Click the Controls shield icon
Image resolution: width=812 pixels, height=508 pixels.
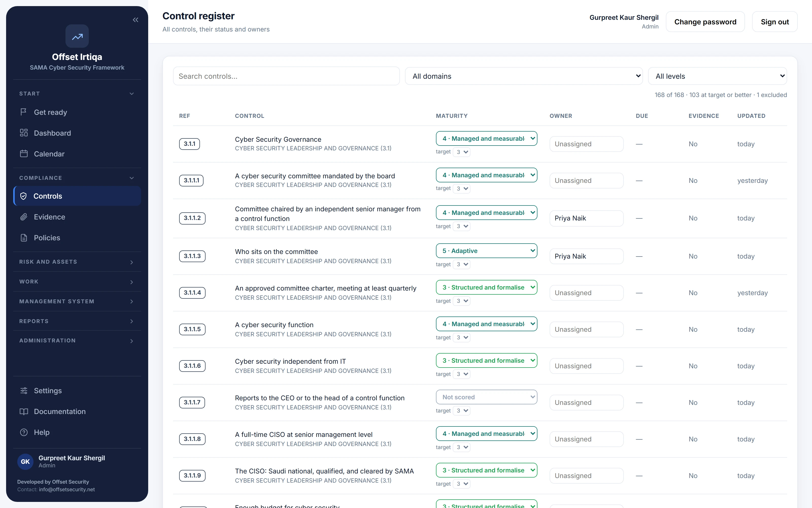click(x=24, y=196)
